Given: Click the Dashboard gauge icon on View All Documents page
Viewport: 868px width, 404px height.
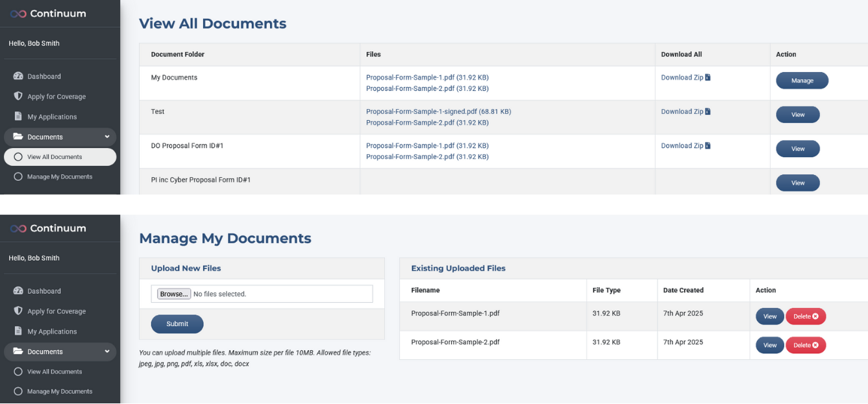Looking at the screenshot, I should (18, 77).
